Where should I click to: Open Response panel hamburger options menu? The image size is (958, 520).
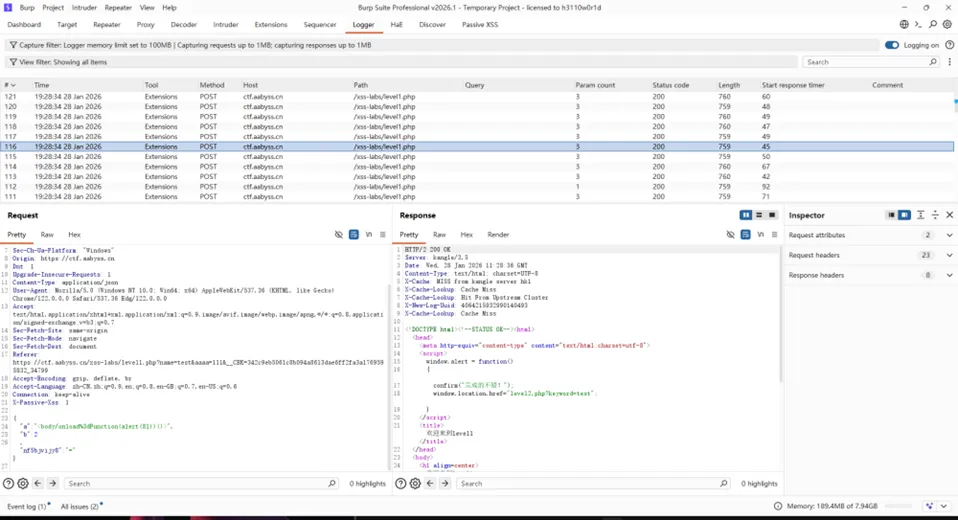tap(775, 235)
